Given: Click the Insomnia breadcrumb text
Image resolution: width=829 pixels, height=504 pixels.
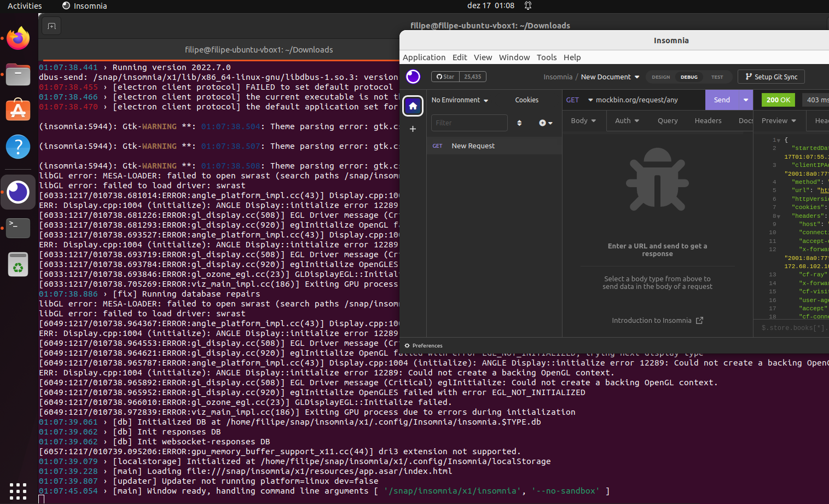Looking at the screenshot, I should 558,77.
